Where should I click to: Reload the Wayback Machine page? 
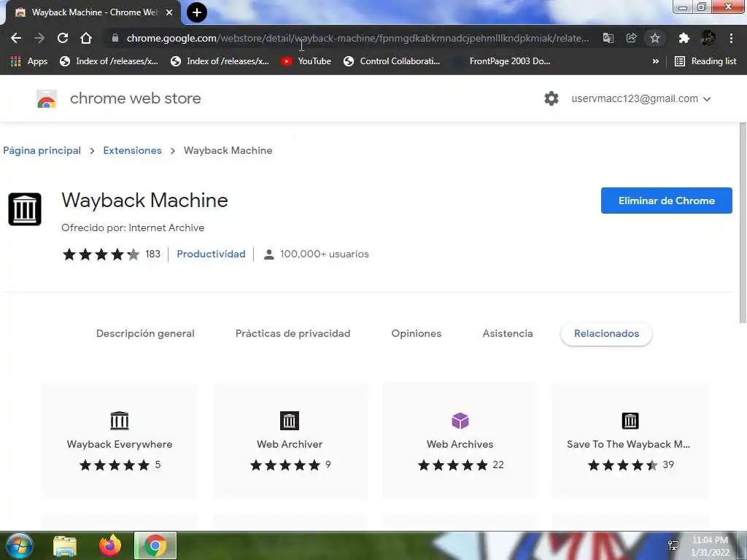click(x=63, y=38)
